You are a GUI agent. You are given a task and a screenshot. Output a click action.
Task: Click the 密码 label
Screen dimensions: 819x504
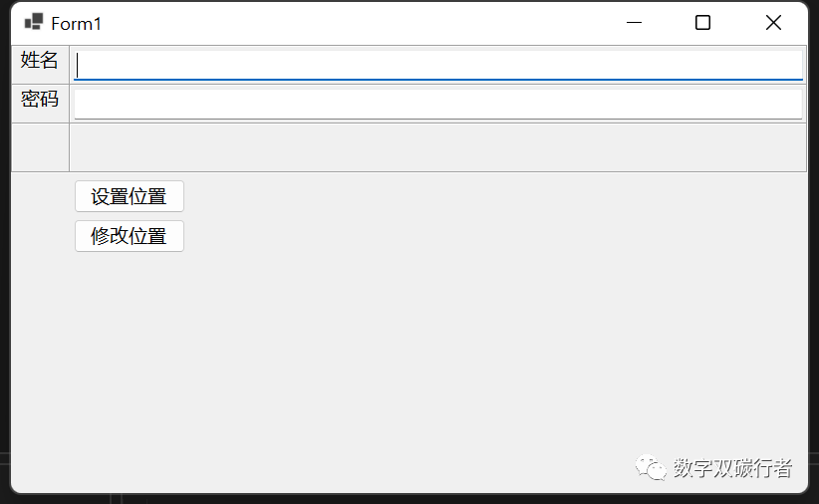[40, 100]
